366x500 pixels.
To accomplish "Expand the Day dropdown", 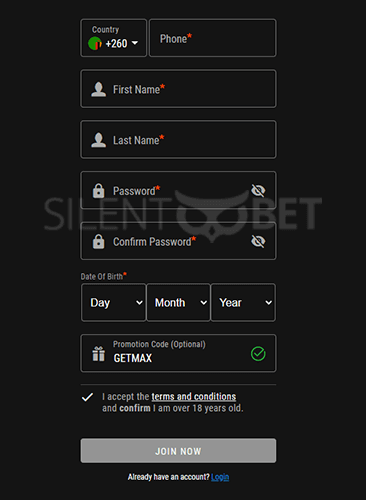I will [113, 302].
